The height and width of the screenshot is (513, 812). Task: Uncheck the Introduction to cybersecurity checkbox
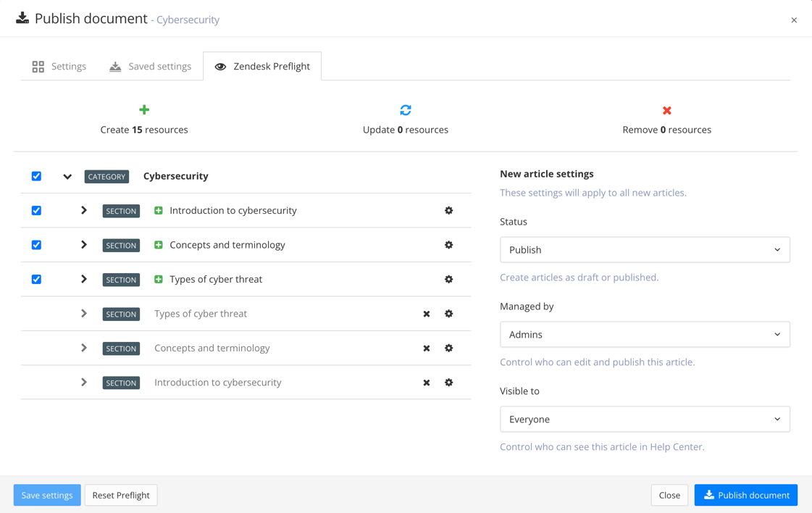pos(36,210)
